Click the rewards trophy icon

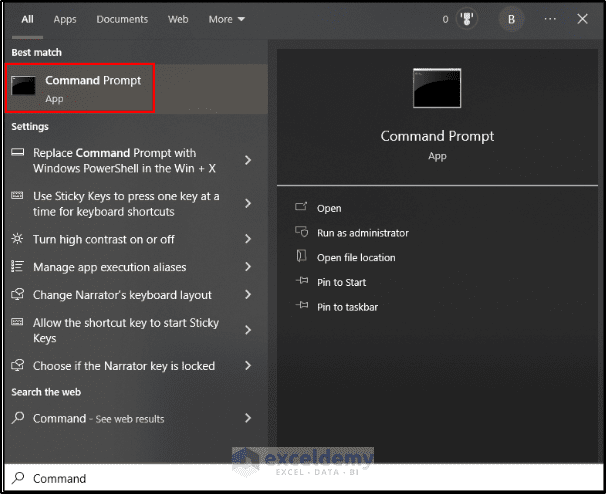tap(467, 19)
